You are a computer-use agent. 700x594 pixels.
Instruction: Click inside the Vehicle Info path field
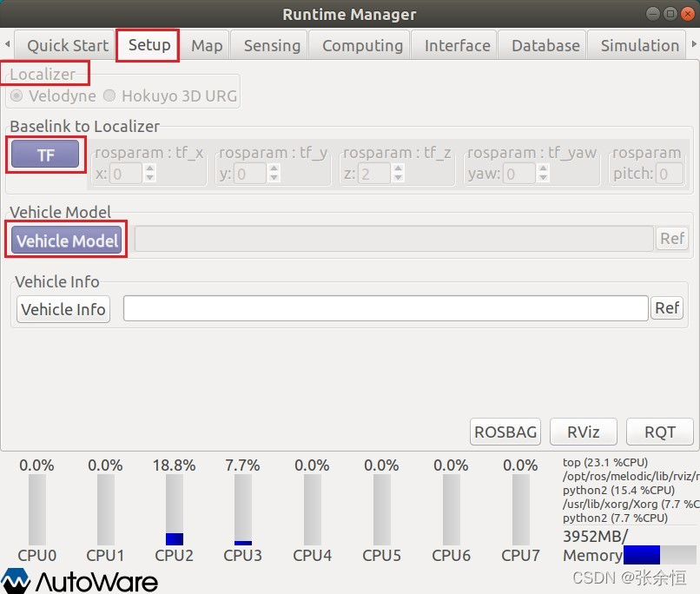coord(386,308)
